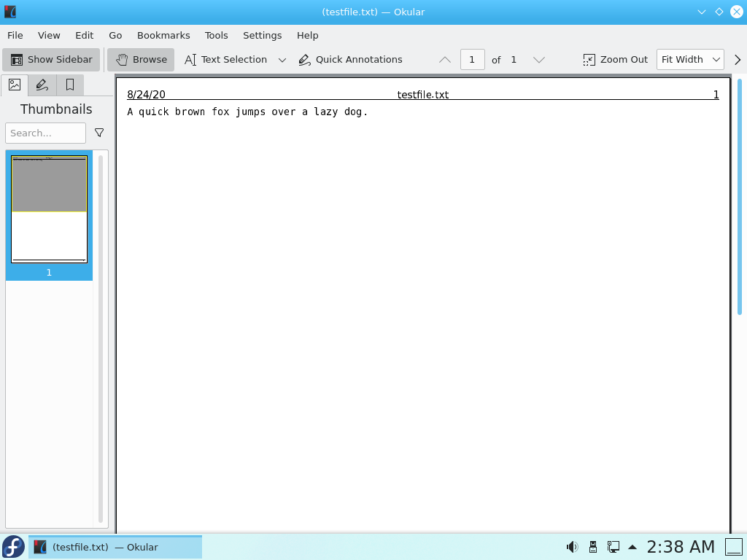The height and width of the screenshot is (560, 747).
Task: Open the Fedora application launcher
Action: [x=13, y=547]
